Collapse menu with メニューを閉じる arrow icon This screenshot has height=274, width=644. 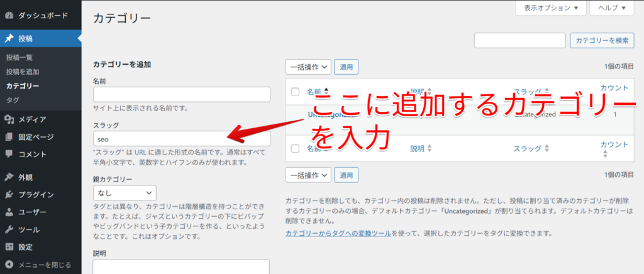point(9,265)
